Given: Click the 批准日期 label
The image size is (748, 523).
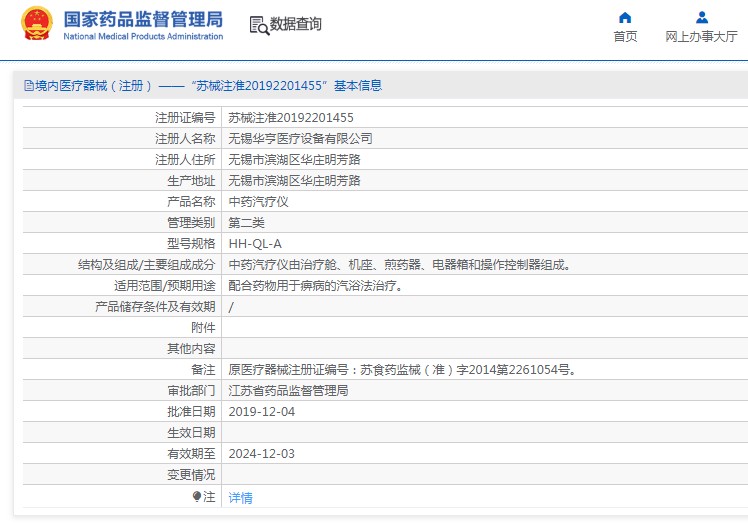Looking at the screenshot, I should click(x=191, y=411).
